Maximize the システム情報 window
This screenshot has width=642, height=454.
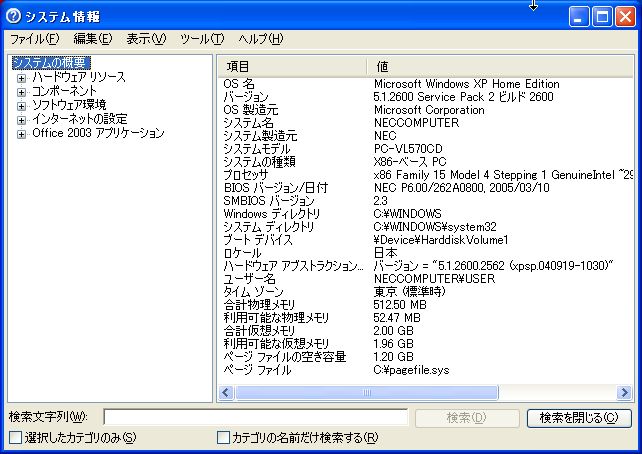tap(604, 16)
